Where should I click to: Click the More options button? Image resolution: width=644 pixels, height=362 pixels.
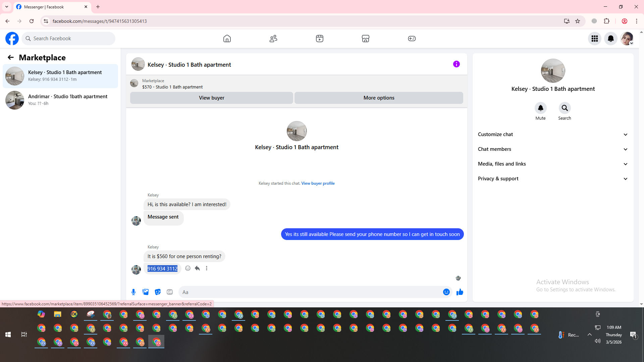(x=379, y=98)
